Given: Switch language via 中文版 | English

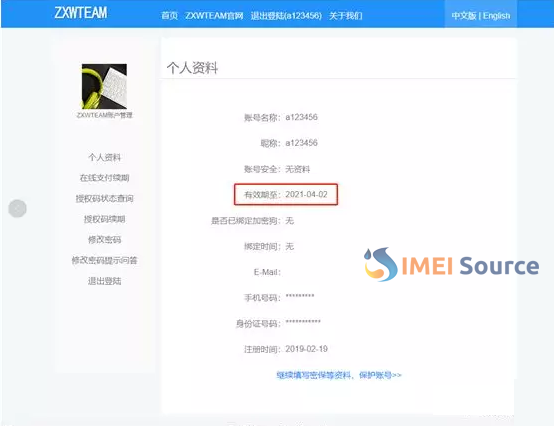Looking at the screenshot, I should point(481,16).
